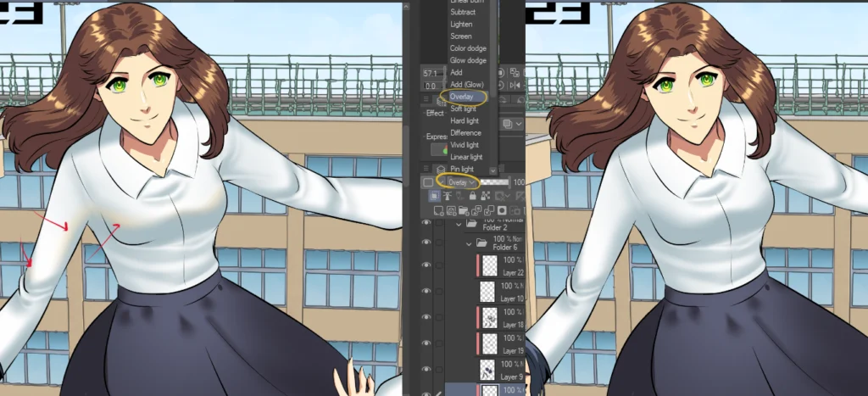Image resolution: width=868 pixels, height=396 pixels.
Task: Lock transparent pixels checkered icon
Action: pyautogui.click(x=486, y=196)
